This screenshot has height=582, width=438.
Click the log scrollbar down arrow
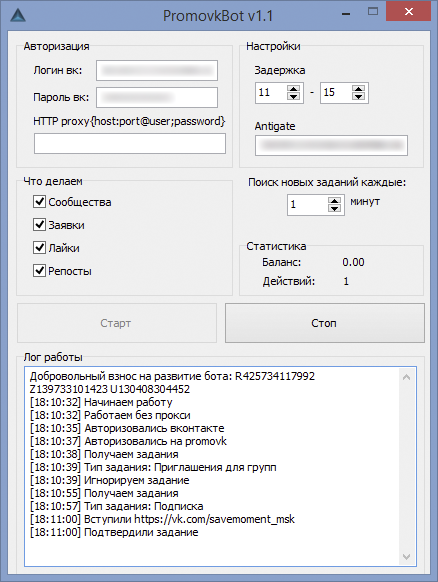(406, 556)
